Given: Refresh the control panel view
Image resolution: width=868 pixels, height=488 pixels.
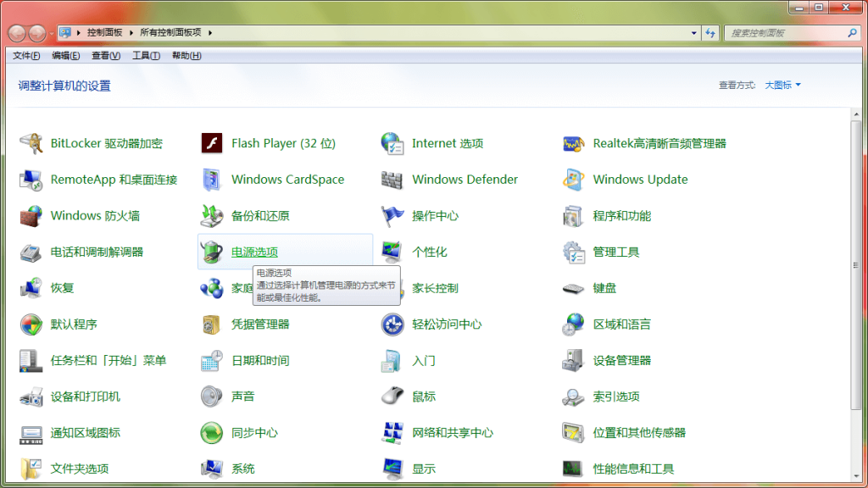Looking at the screenshot, I should pyautogui.click(x=710, y=33).
